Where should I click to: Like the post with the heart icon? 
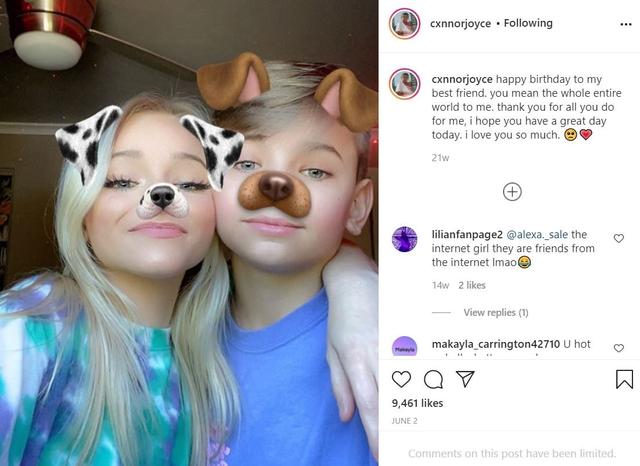tap(401, 379)
